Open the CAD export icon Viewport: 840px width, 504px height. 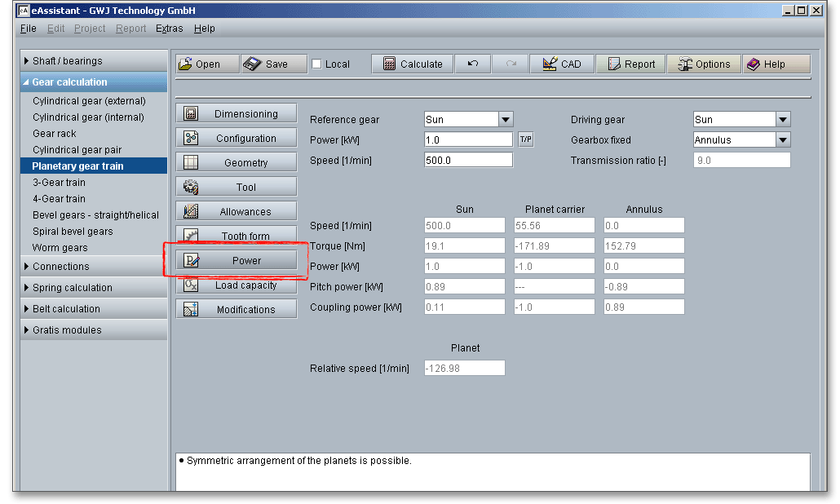coord(549,64)
